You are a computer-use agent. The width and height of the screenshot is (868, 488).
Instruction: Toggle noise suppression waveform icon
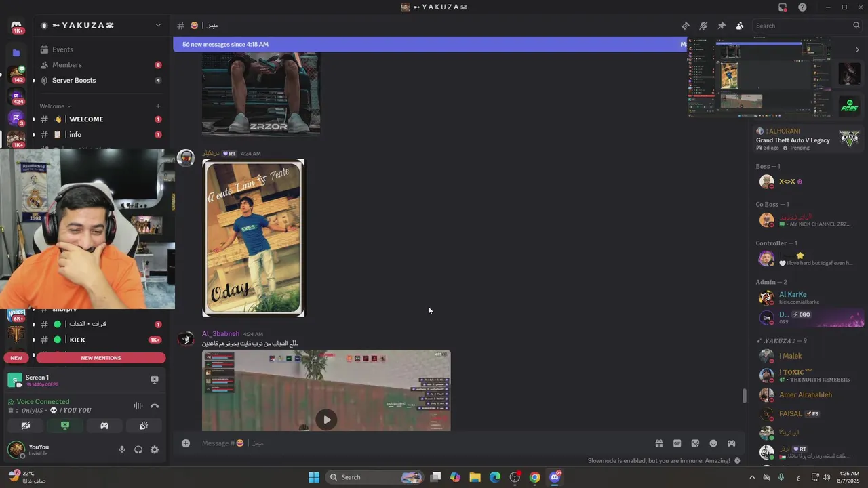pos(138,406)
